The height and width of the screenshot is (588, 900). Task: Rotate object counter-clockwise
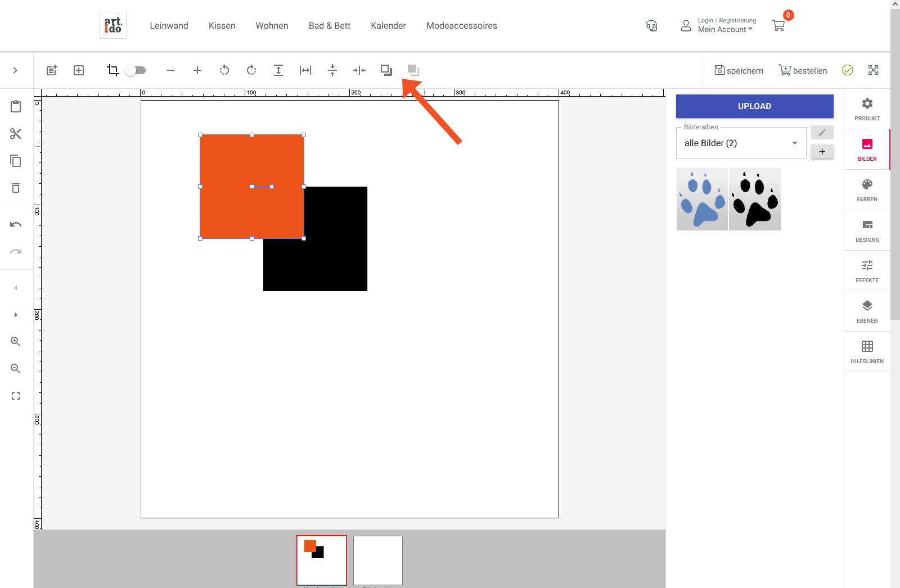[x=224, y=70]
